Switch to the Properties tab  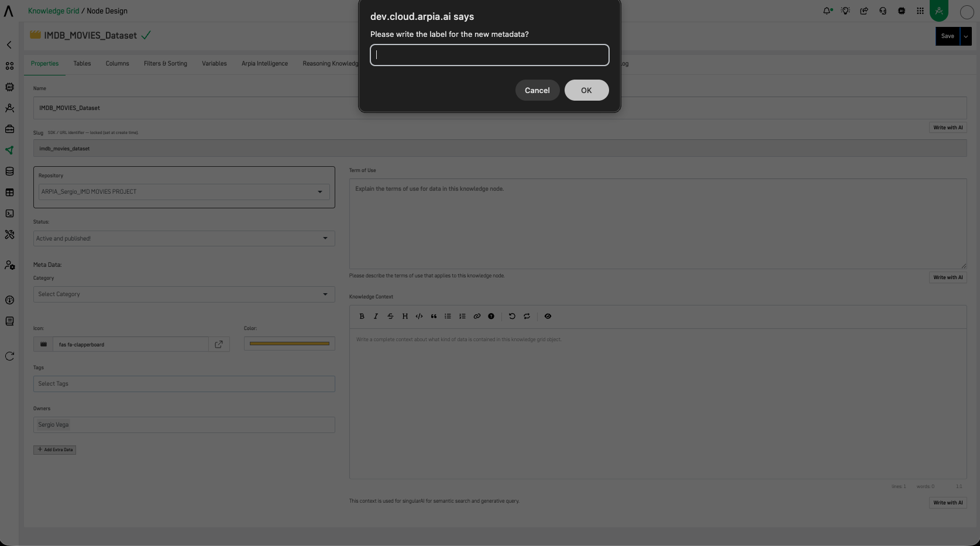point(44,64)
